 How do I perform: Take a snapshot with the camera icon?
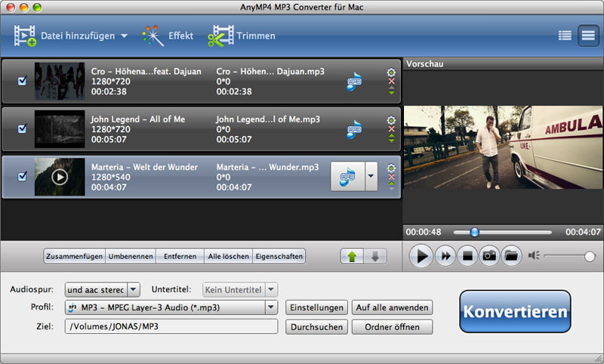[x=489, y=256]
